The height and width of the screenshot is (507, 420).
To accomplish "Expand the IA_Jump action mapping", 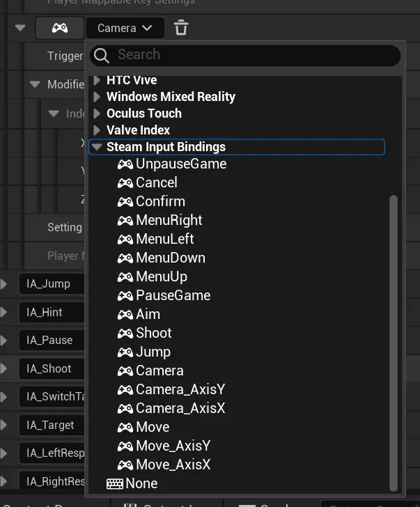I will (3, 284).
